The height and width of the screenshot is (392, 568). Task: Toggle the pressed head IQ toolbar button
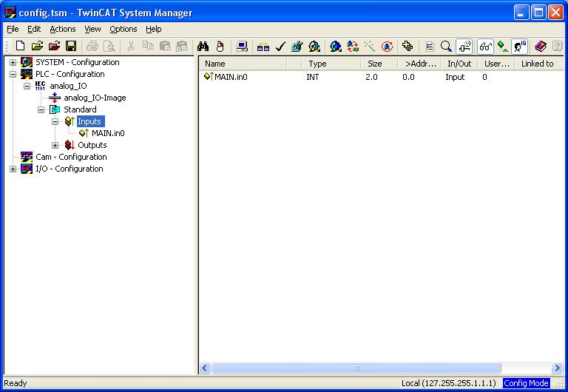tap(519, 47)
